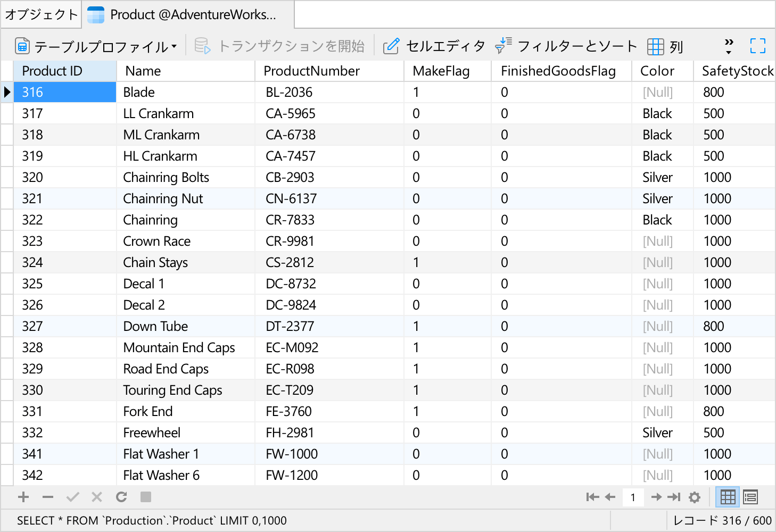Click the delete record minus icon
Image resolution: width=776 pixels, height=532 pixels.
tap(48, 497)
